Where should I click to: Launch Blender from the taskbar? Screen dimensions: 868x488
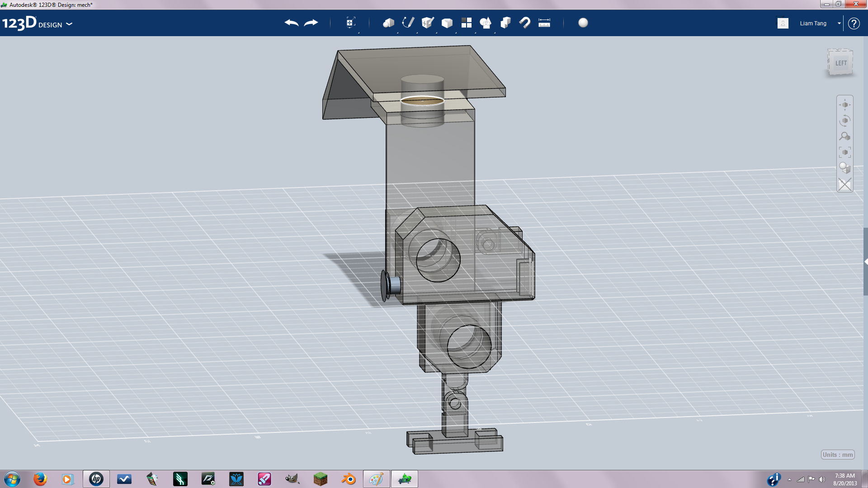[348, 479]
